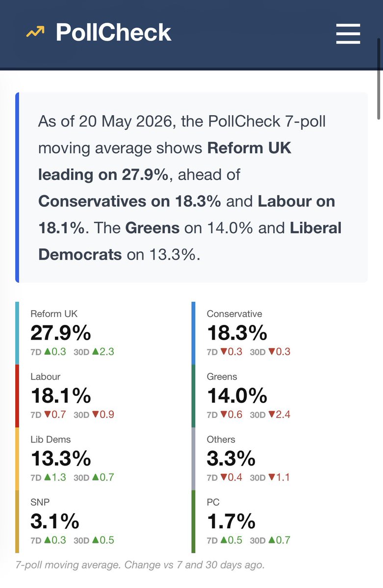
Task: Click the red down arrow beside Labour 7D 0.7
Action: tap(48, 415)
